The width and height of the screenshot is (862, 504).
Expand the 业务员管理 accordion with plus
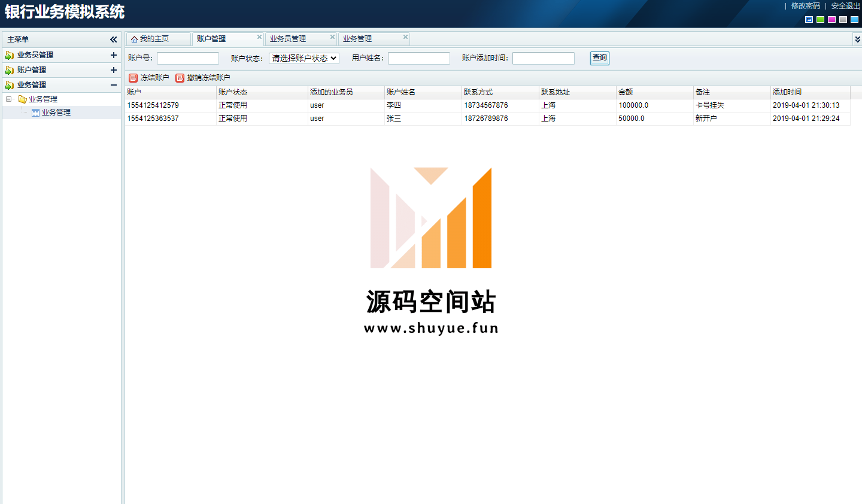[114, 55]
